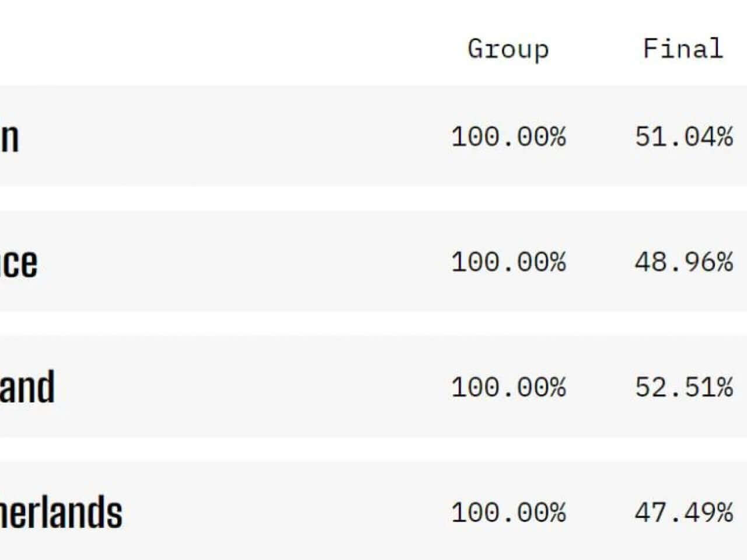This screenshot has height=560, width=747.
Task: Click team name ending in 'ce'
Action: (x=19, y=263)
